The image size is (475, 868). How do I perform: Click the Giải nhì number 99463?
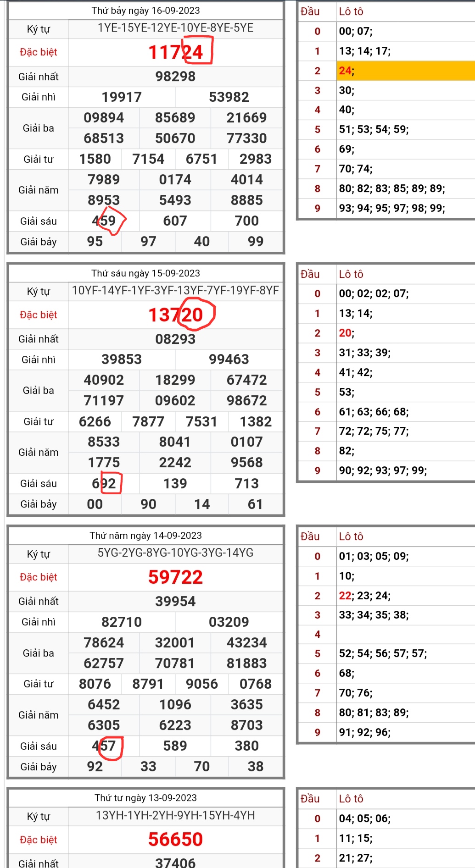229,359
